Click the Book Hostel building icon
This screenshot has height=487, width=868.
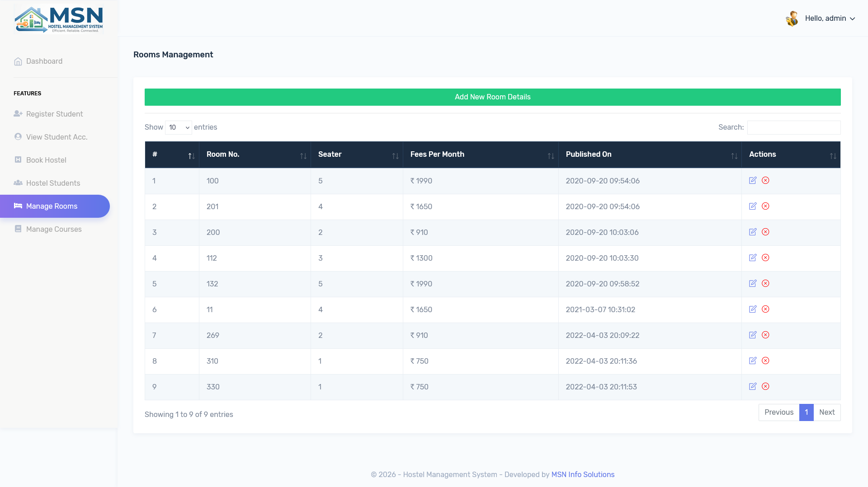(18, 159)
